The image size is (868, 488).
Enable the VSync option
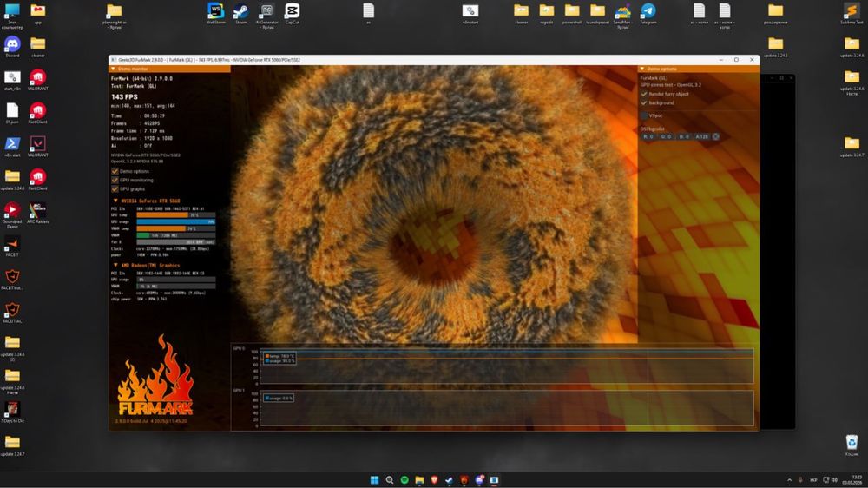pyautogui.click(x=644, y=115)
